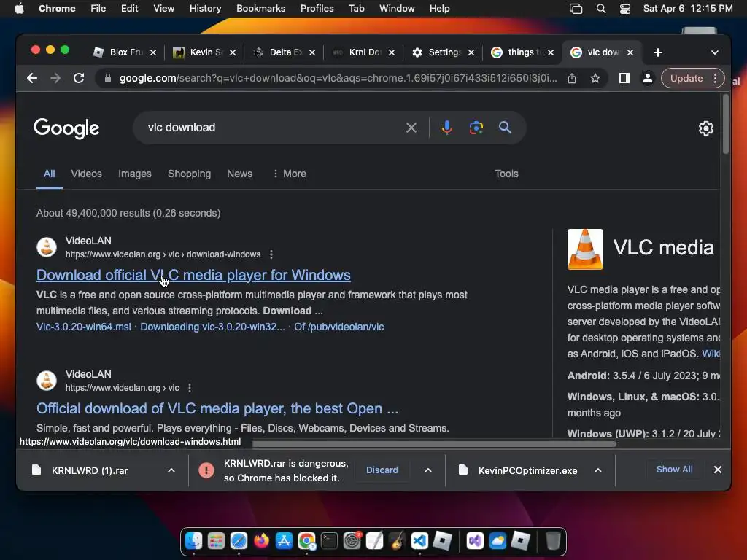Open Download official VLC for Windows link
747x560 pixels.
pos(193,275)
